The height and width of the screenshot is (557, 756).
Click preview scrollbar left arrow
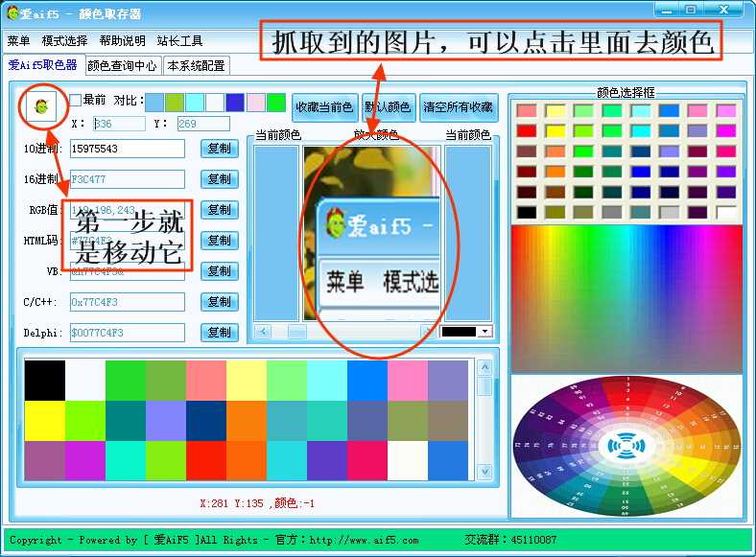pyautogui.click(x=263, y=332)
